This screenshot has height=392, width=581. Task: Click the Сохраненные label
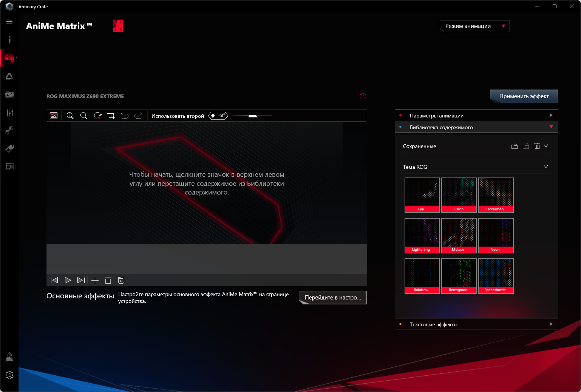pos(419,146)
